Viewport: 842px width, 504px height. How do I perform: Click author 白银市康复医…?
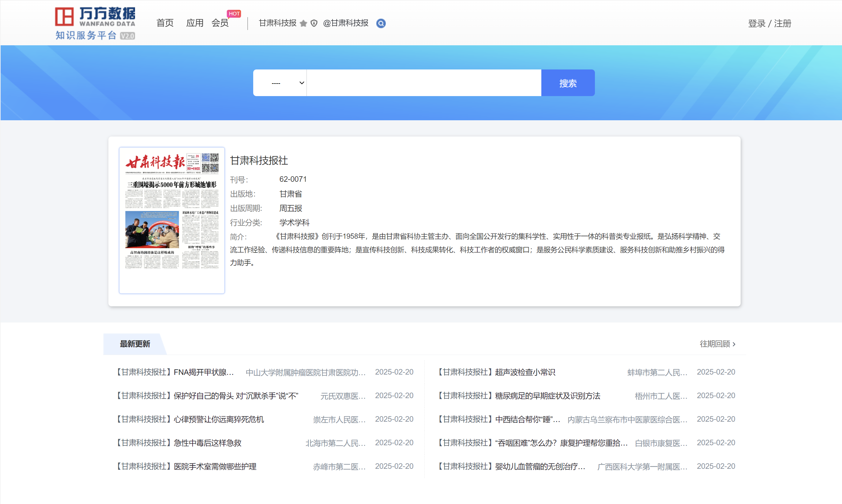[x=661, y=443]
